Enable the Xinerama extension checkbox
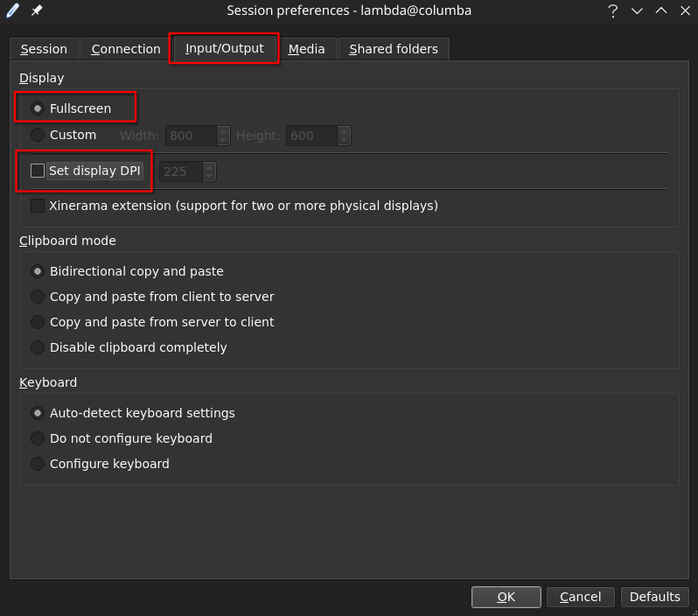Image resolution: width=698 pixels, height=616 pixels. 38,206
